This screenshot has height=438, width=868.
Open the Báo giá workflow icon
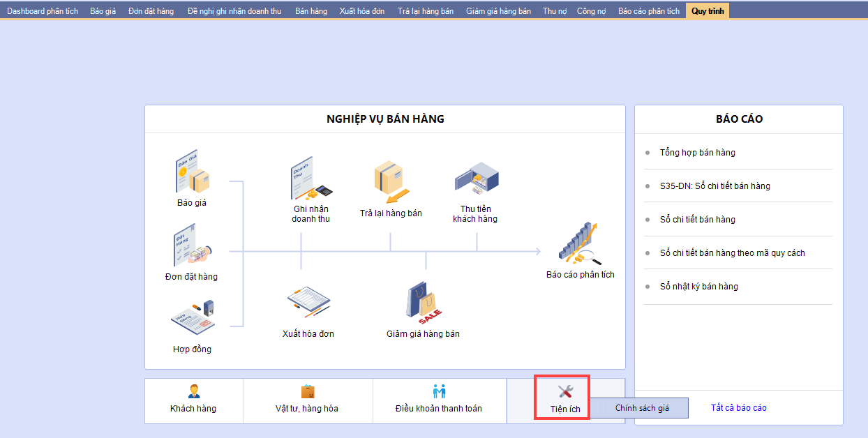192,174
